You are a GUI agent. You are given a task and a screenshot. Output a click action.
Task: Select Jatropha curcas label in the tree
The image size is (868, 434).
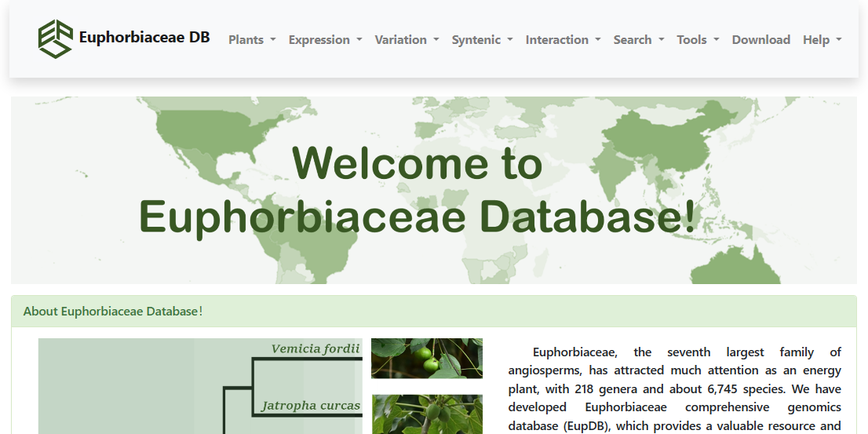[x=310, y=406]
